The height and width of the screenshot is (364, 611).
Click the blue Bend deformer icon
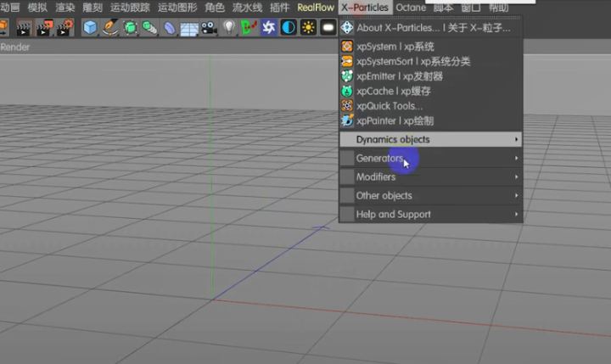point(170,28)
